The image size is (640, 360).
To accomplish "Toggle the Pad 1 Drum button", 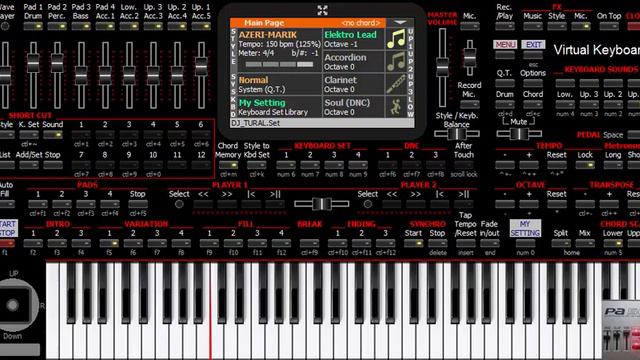I will [x=33, y=27].
